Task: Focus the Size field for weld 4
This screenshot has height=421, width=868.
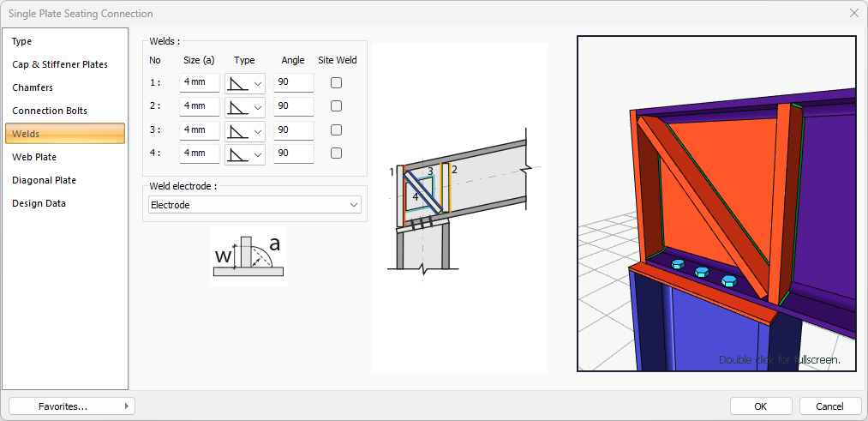Action: tap(200, 153)
